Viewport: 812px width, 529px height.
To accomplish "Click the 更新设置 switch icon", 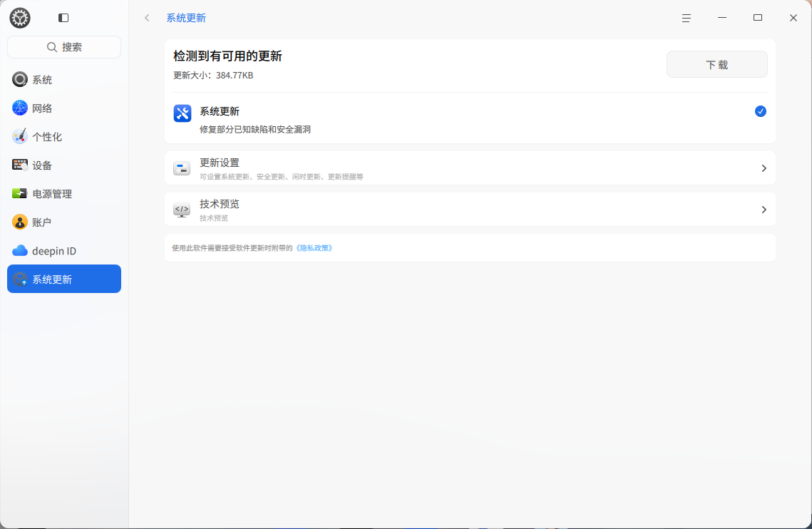I will (182, 168).
